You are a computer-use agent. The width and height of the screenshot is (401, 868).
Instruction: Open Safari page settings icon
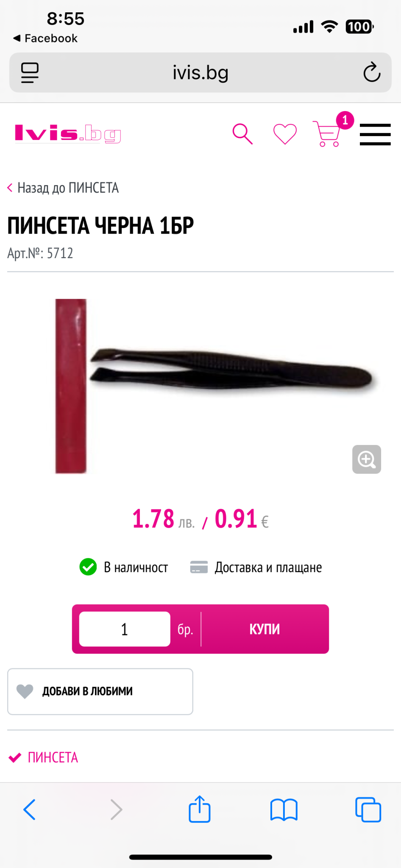(x=30, y=72)
